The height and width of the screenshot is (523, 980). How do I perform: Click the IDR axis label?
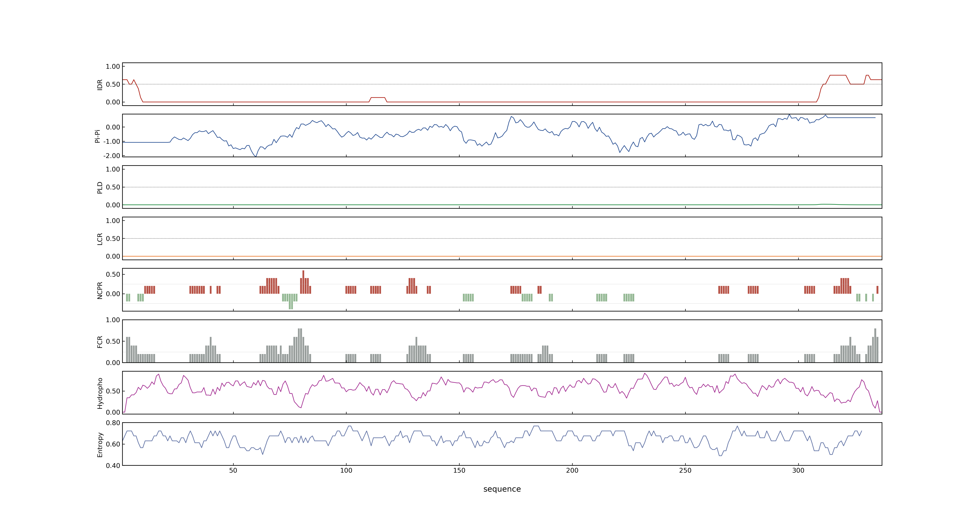pos(100,85)
